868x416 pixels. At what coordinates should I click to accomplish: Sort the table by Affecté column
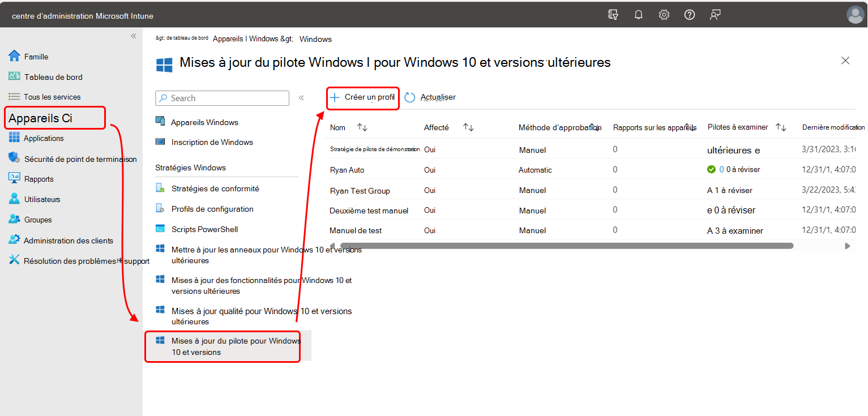click(468, 127)
